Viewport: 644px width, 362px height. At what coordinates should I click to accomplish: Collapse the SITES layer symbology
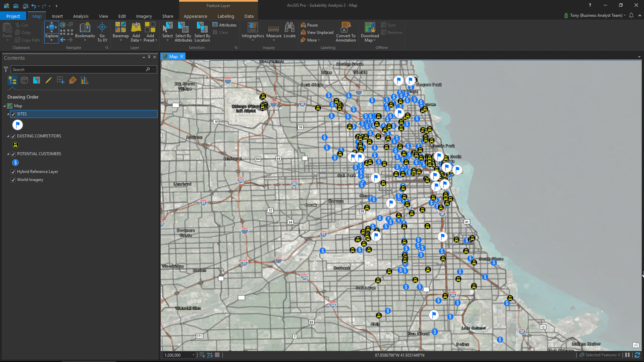8,114
